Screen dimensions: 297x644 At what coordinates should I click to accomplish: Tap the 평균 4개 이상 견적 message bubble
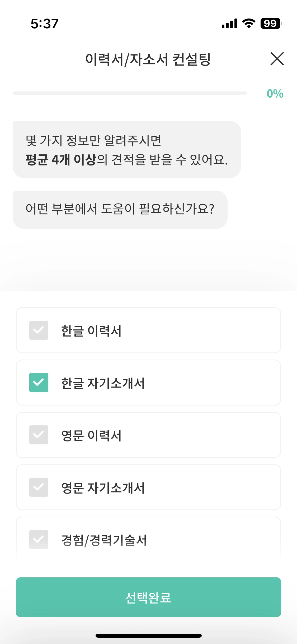127,150
